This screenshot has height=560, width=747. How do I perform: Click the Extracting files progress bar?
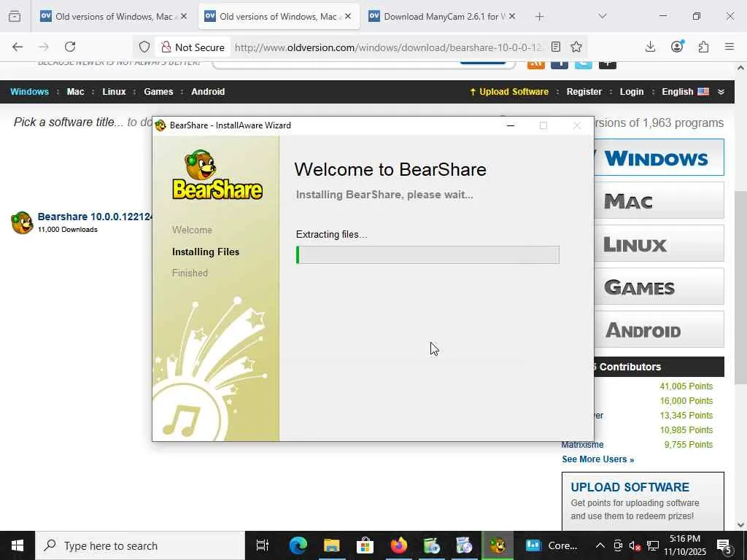(x=427, y=254)
